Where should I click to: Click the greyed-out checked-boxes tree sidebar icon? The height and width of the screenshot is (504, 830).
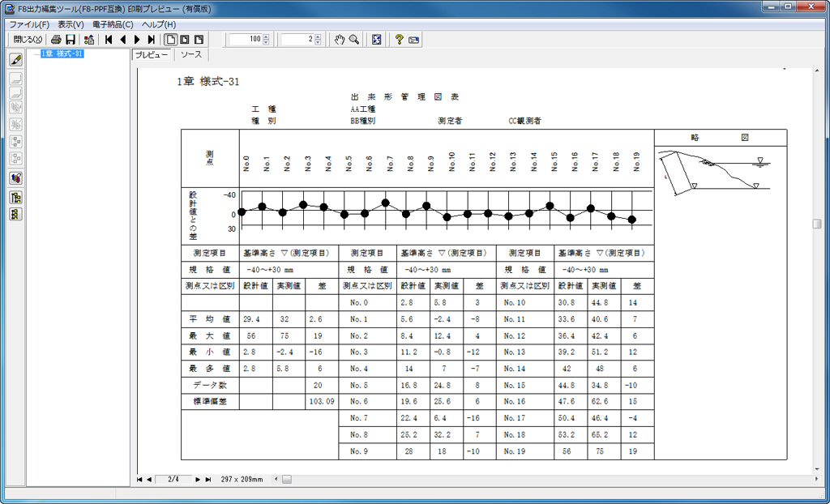[x=16, y=141]
